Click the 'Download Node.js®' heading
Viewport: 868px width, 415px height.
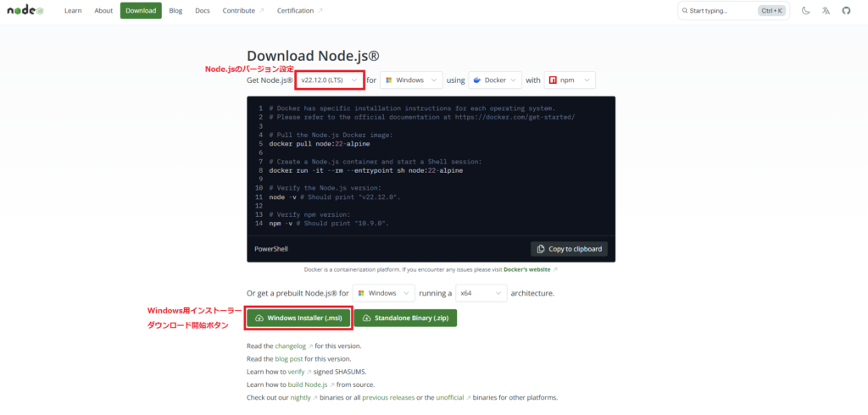click(314, 56)
